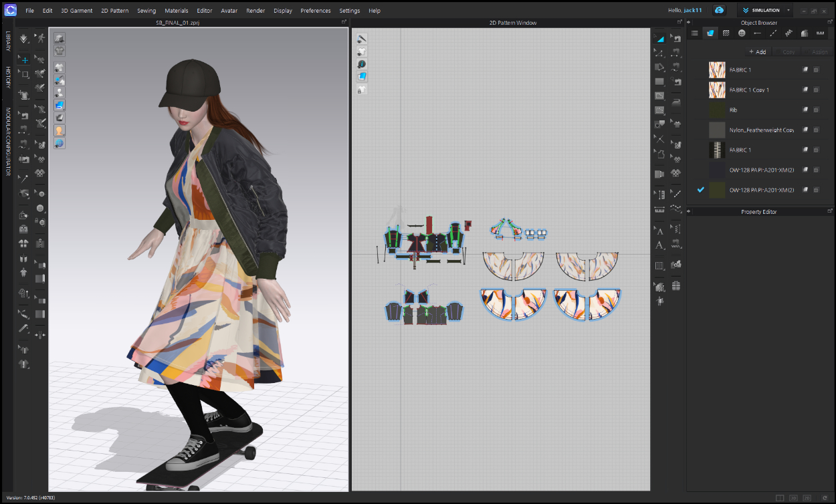Click the Add button in Object Browser
The image size is (836, 504).
(x=757, y=51)
